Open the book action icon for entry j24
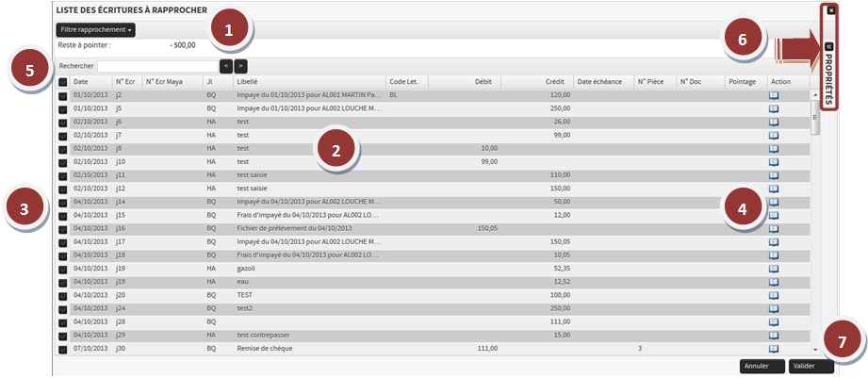Screen dimensions: 868x378 click(x=774, y=308)
